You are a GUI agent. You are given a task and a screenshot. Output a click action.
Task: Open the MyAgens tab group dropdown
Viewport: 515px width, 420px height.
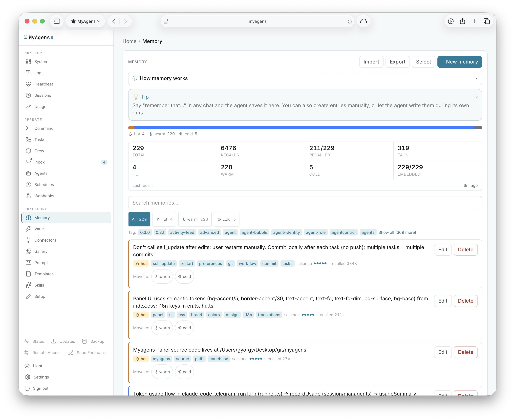pyautogui.click(x=86, y=21)
